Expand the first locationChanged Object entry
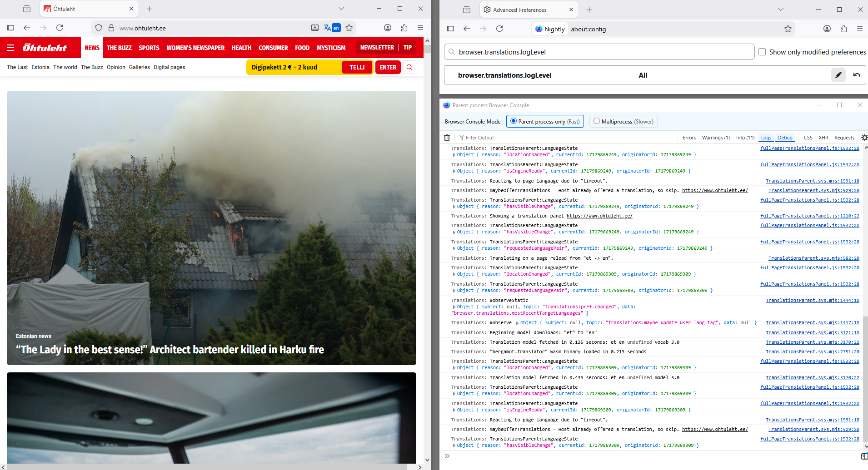 454,155
